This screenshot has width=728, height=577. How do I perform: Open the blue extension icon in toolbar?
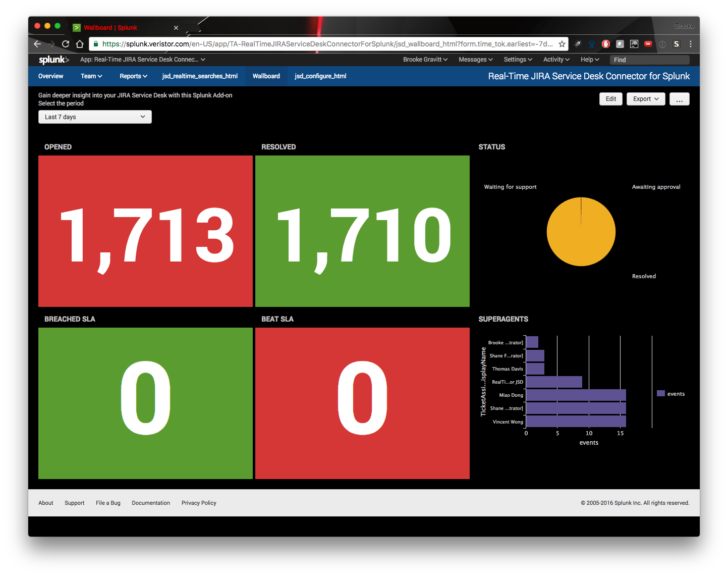[x=592, y=44]
